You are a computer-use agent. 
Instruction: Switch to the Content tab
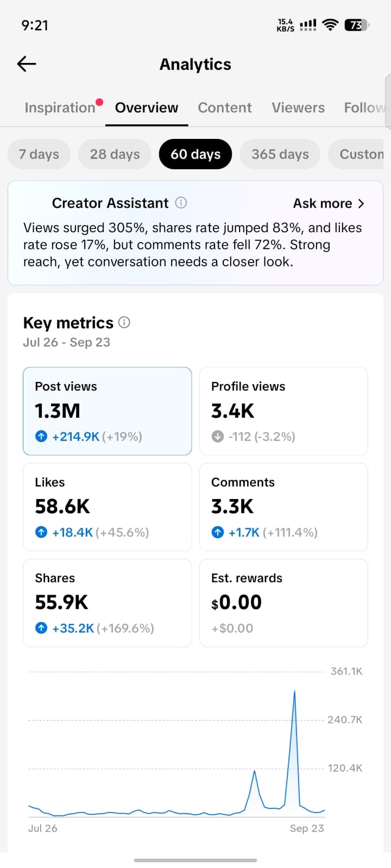click(225, 107)
